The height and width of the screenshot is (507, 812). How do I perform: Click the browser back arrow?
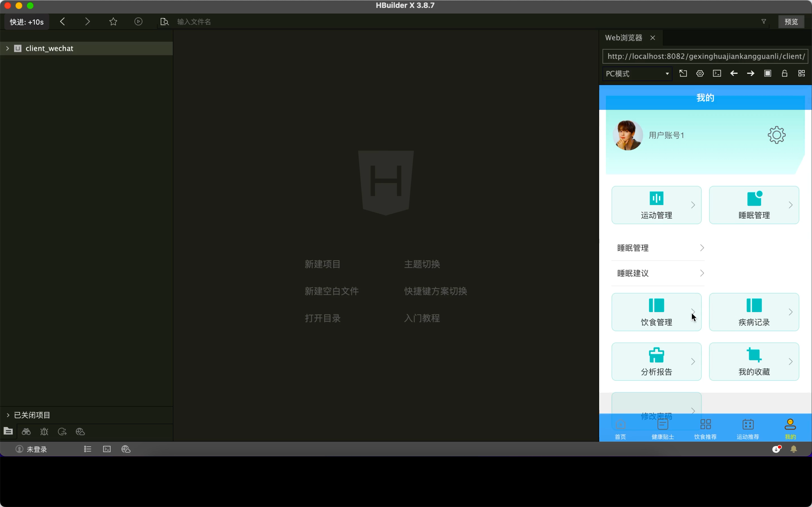pyautogui.click(x=734, y=74)
